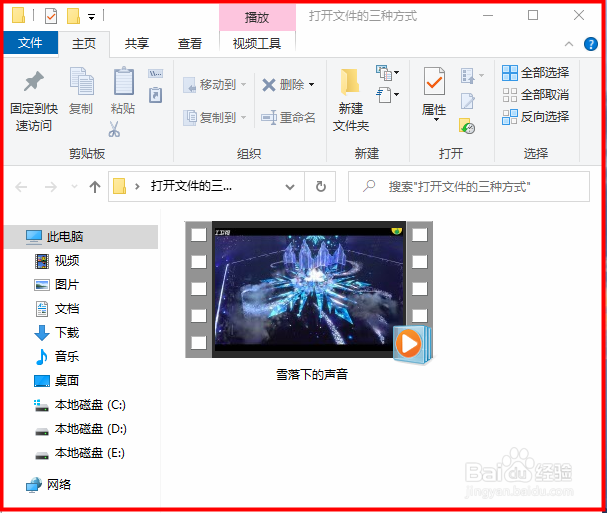Open the Video Tools (视频工具) tab
This screenshot has width=607, height=513.
[x=257, y=43]
